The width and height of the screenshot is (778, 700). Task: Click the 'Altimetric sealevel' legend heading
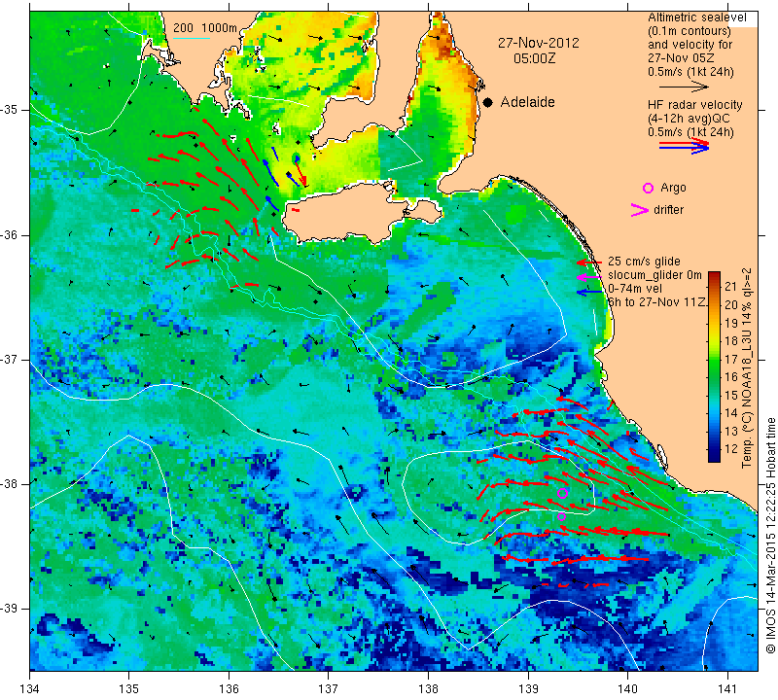point(696,17)
